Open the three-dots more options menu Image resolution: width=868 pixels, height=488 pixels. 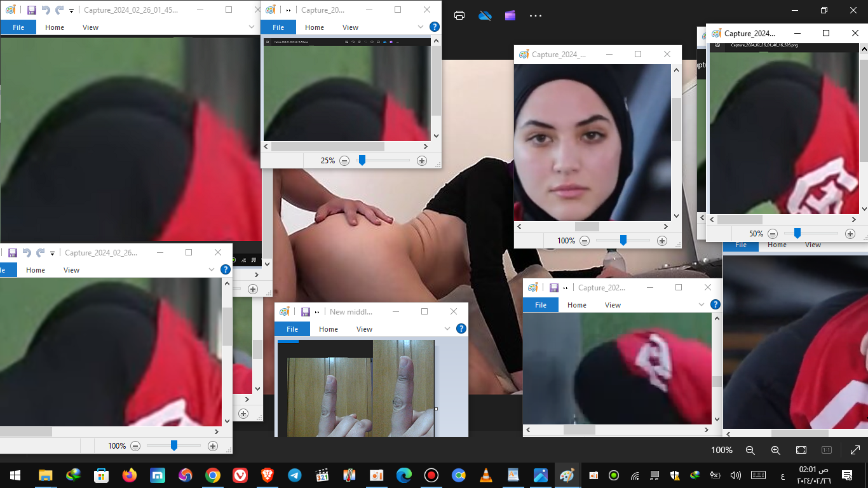tap(536, 15)
